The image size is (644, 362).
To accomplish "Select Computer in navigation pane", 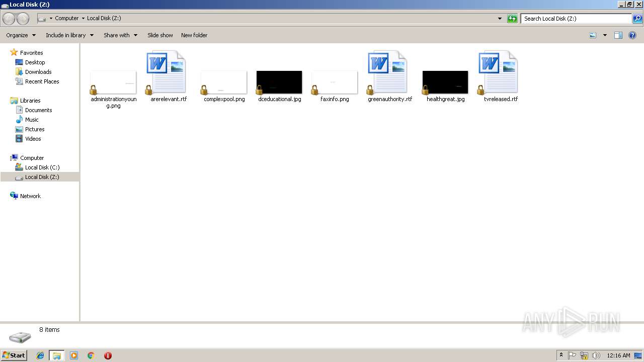I will [32, 158].
